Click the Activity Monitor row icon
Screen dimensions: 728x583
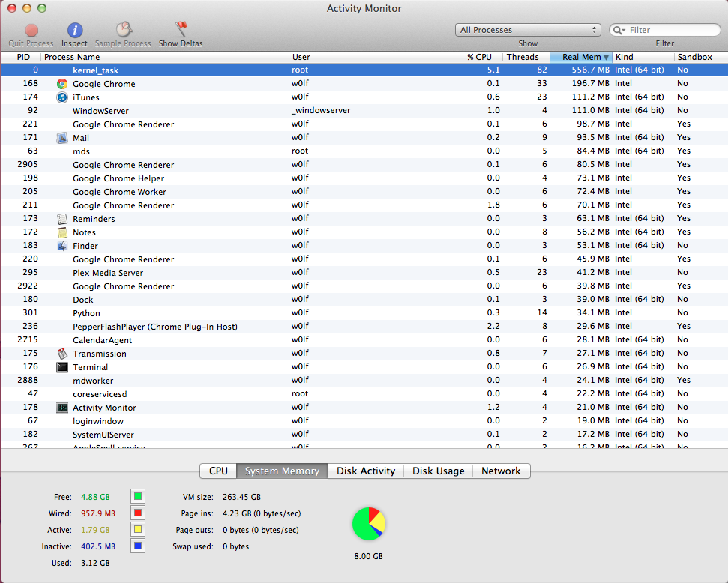[62, 408]
